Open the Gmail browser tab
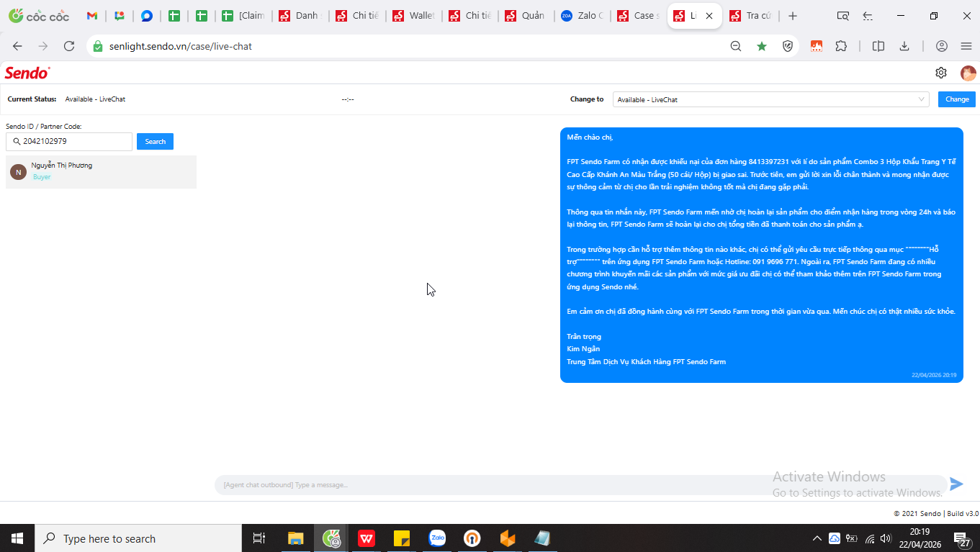The width and height of the screenshot is (980, 552). 92,16
